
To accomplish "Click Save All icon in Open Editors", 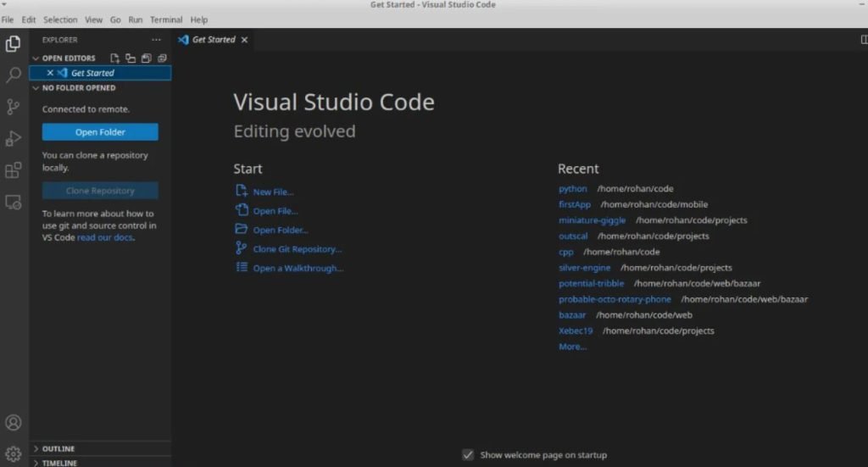I will (146, 58).
